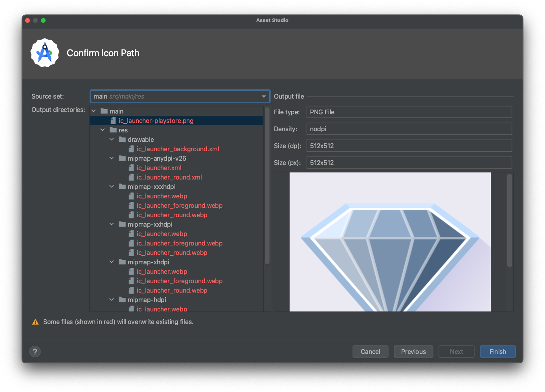
Task: Select ic_launcher.xml under mipmap-anydpi-v26
Action: (159, 168)
